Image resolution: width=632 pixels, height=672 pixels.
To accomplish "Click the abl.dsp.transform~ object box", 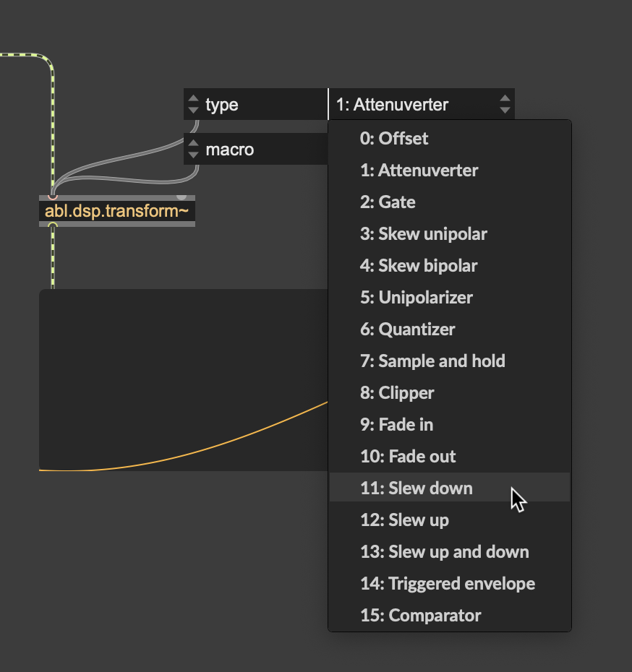I will 117,211.
